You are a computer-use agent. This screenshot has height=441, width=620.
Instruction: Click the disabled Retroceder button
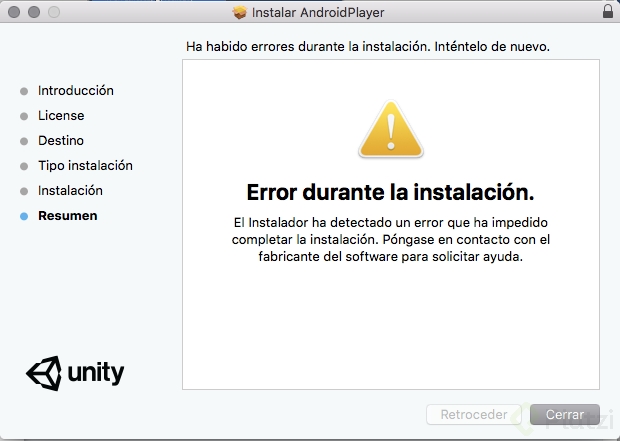[x=474, y=415]
